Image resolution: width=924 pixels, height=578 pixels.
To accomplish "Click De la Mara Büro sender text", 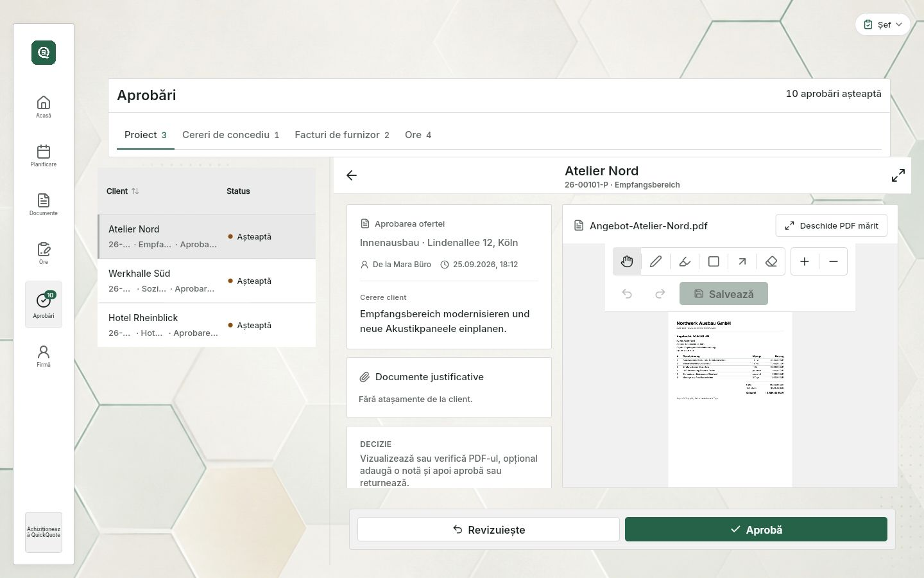I will [x=402, y=265].
